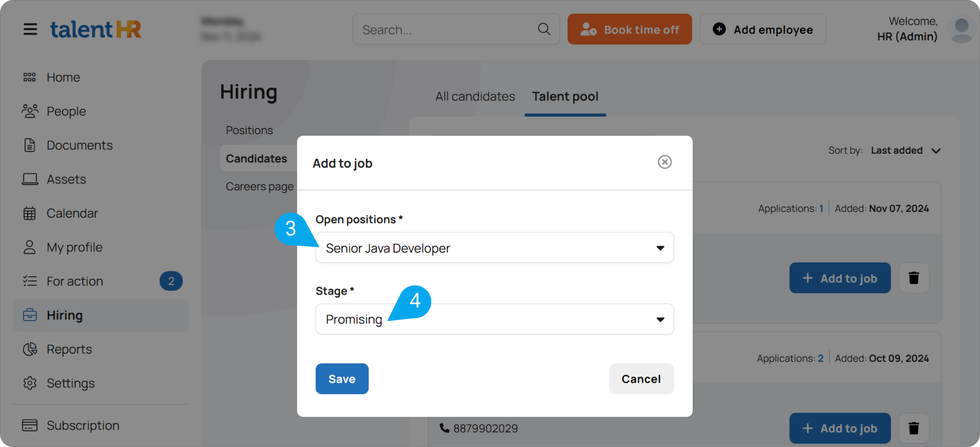This screenshot has width=980, height=447.
Task: Click into the Search field
Action: click(447, 29)
